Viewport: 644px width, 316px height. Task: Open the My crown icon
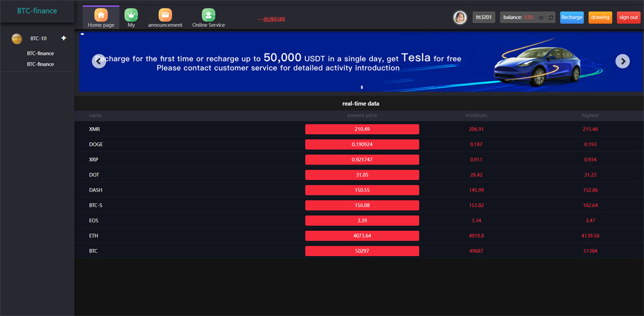tap(131, 15)
